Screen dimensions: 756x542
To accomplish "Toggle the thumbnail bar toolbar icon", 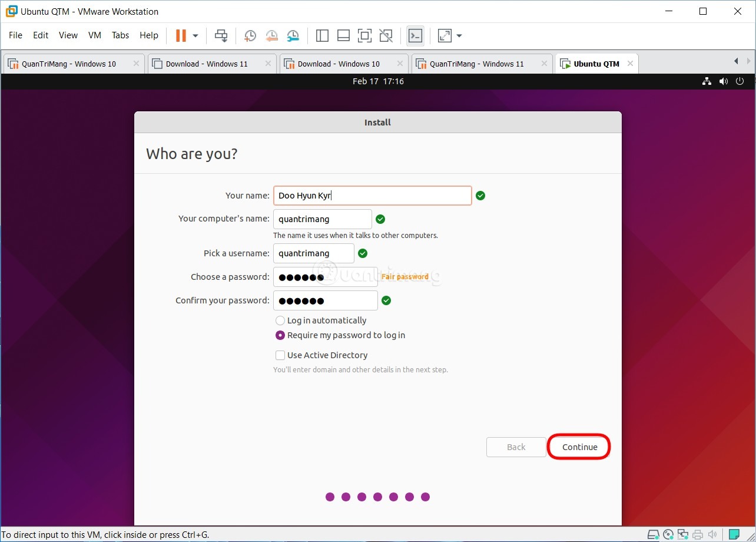I will click(x=343, y=36).
